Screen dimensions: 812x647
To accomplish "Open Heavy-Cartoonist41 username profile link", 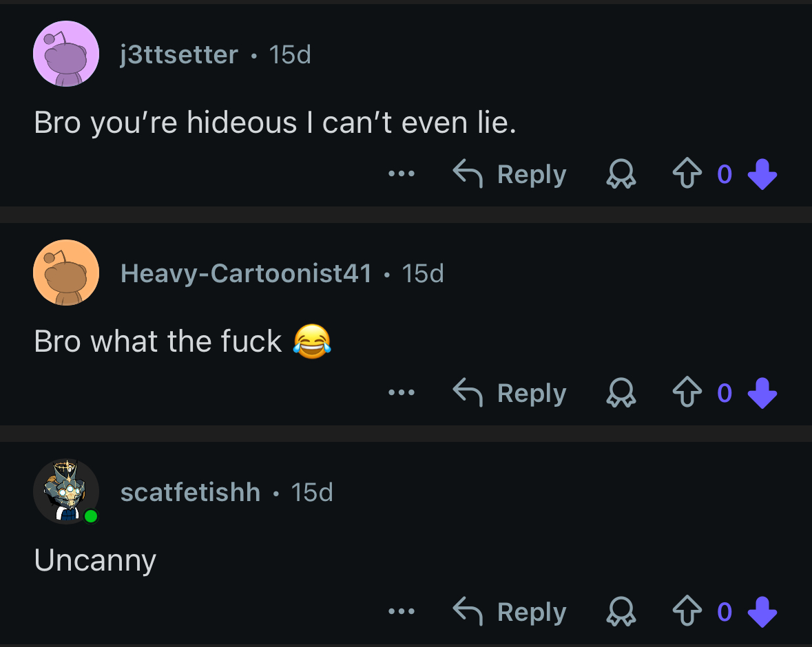I will [x=246, y=273].
